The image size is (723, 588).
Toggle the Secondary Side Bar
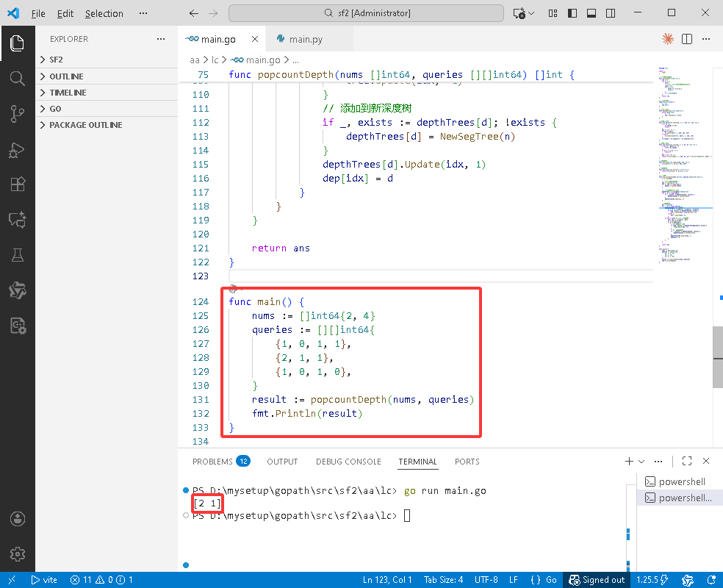(611, 13)
